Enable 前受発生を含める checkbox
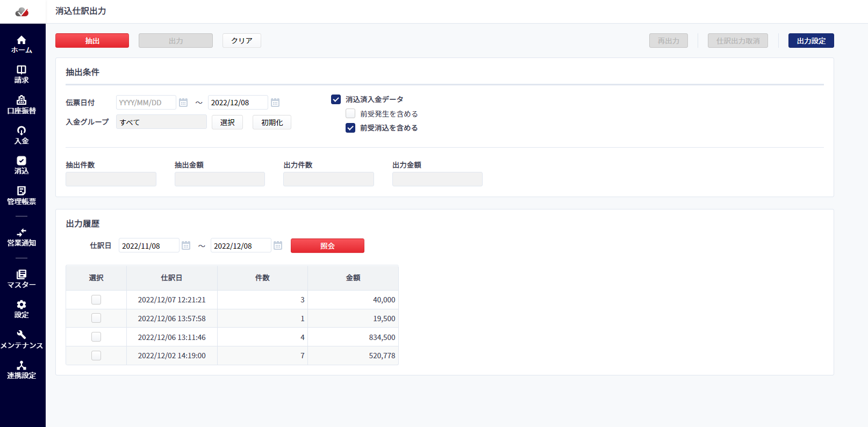Image resolution: width=868 pixels, height=427 pixels. [350, 113]
